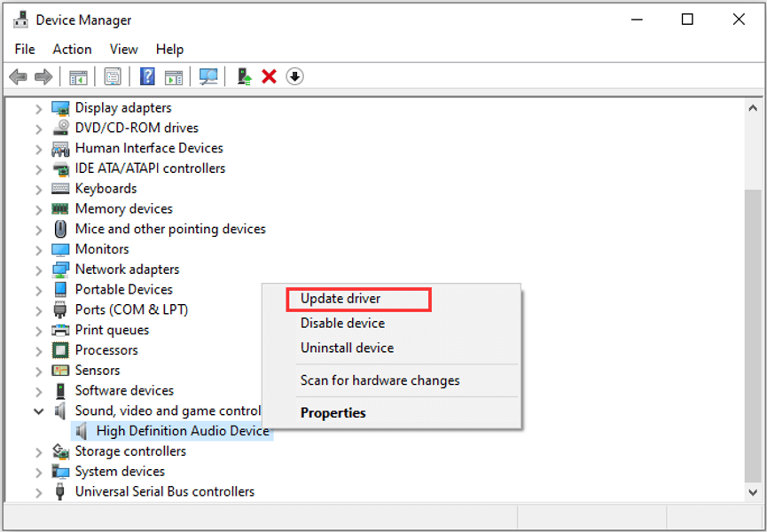
Task: Click the Software devices category icon
Action: [x=60, y=391]
